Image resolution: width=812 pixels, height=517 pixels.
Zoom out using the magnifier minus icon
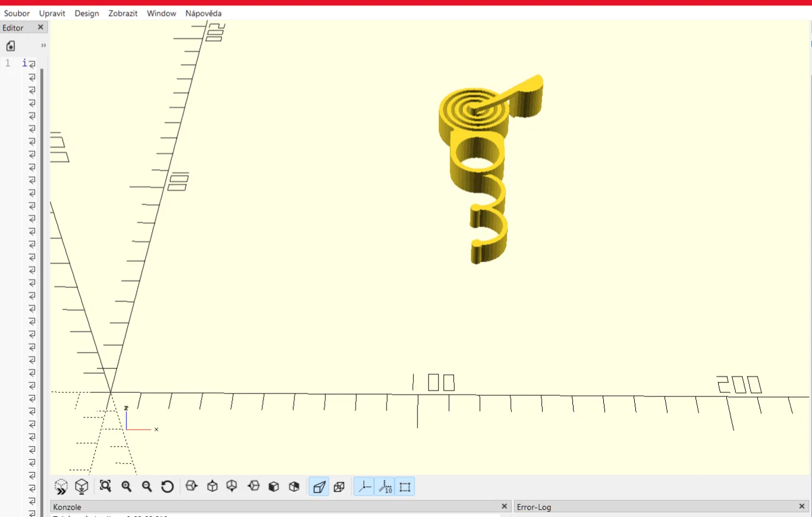[147, 486]
